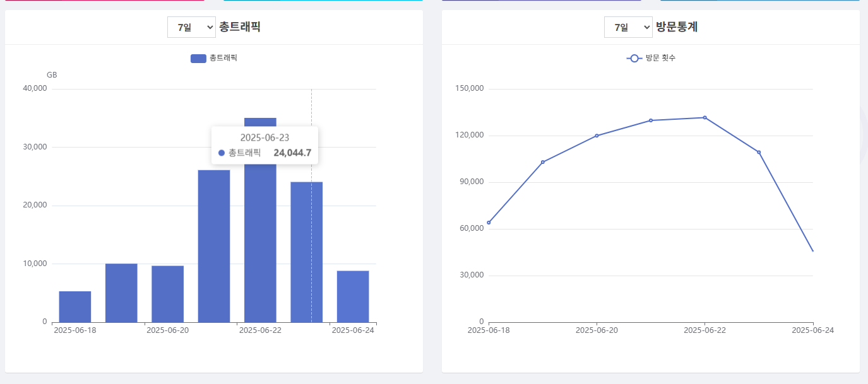Click the 2025-06-18 traffic bar

(75, 306)
